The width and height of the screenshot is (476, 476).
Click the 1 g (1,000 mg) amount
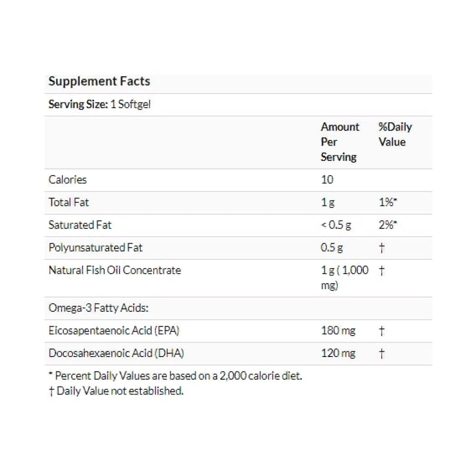click(345, 278)
